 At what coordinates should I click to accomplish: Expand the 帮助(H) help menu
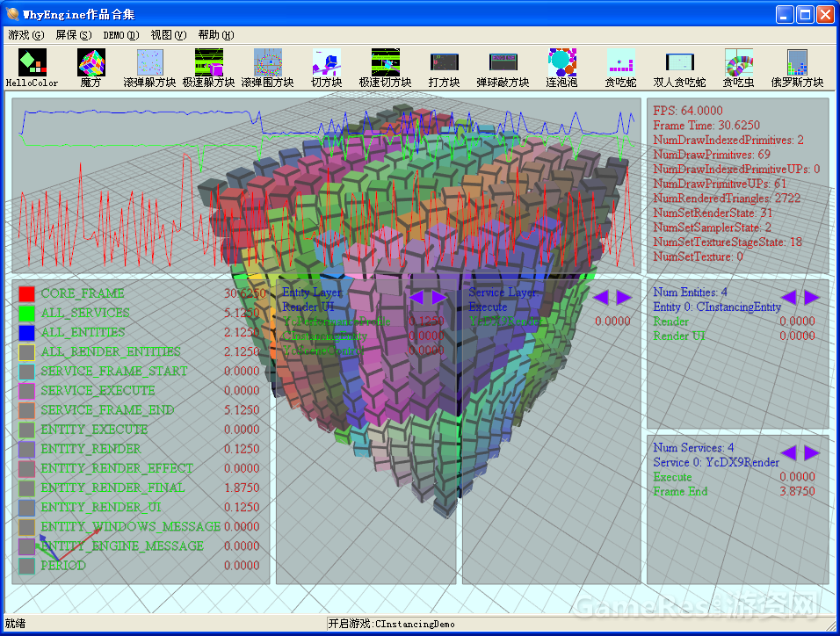click(215, 35)
